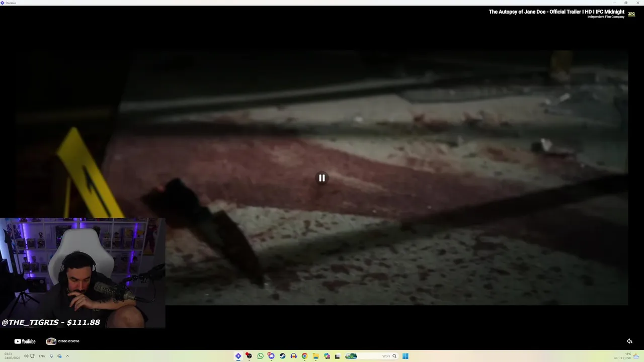This screenshot has height=362, width=644.
Task: Open the clock showing 03:23
Action: pos(12,356)
